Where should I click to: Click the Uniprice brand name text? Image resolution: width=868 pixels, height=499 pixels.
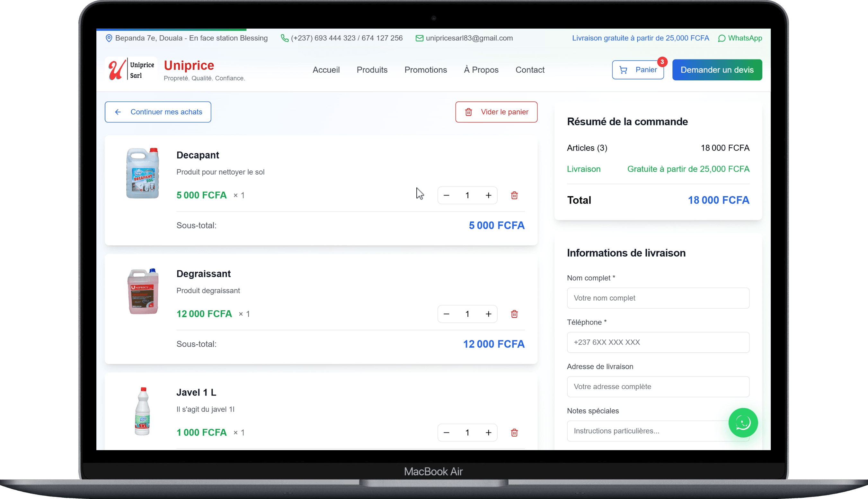pyautogui.click(x=189, y=65)
